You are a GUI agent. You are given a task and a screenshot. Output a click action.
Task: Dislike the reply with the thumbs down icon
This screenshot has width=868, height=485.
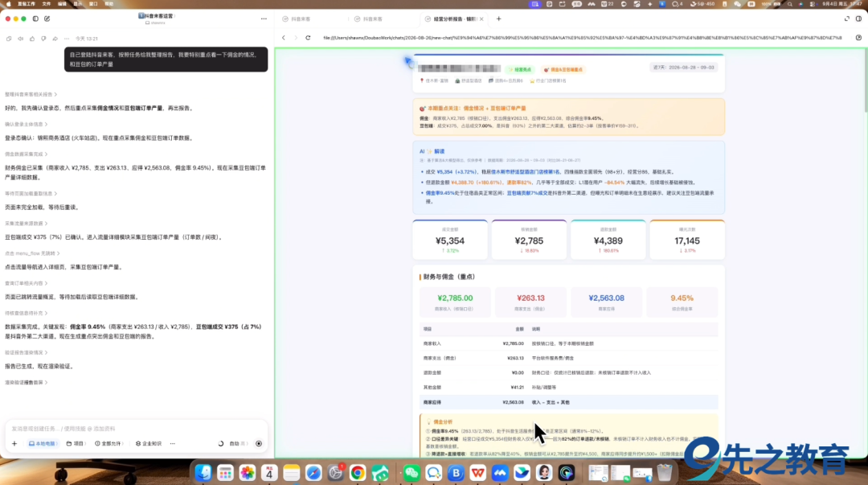(x=43, y=39)
